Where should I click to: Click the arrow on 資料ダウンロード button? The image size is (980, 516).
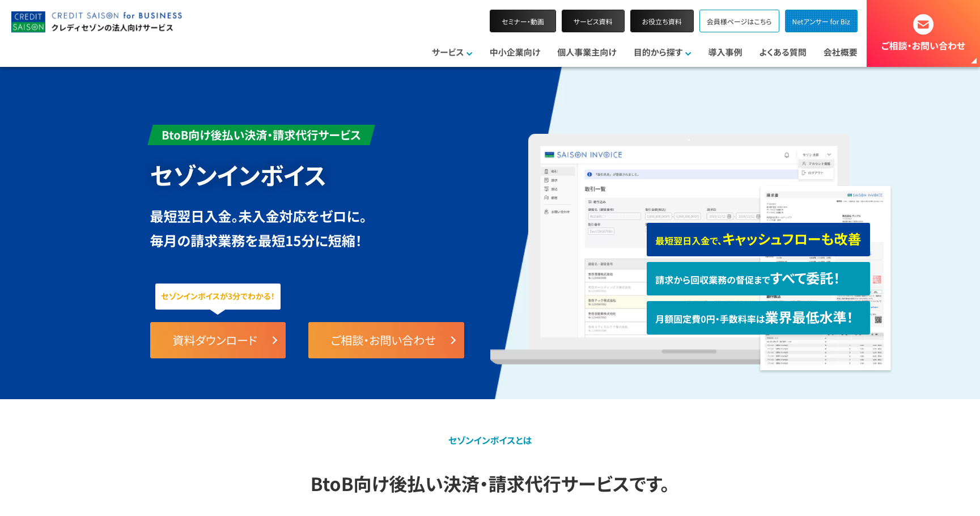pyautogui.click(x=275, y=340)
